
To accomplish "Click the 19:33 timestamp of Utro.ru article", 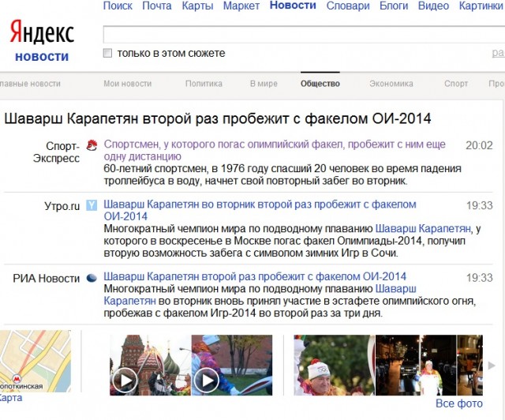I will point(480,205).
